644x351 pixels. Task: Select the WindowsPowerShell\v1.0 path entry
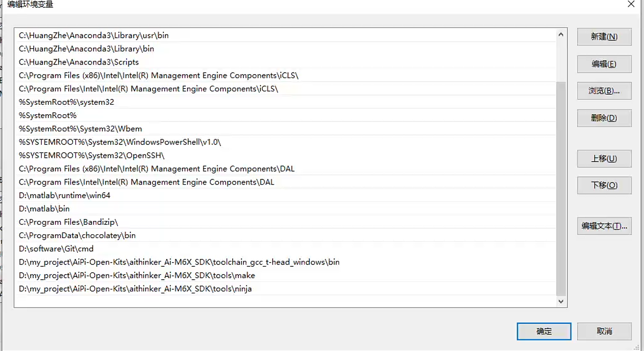point(285,143)
